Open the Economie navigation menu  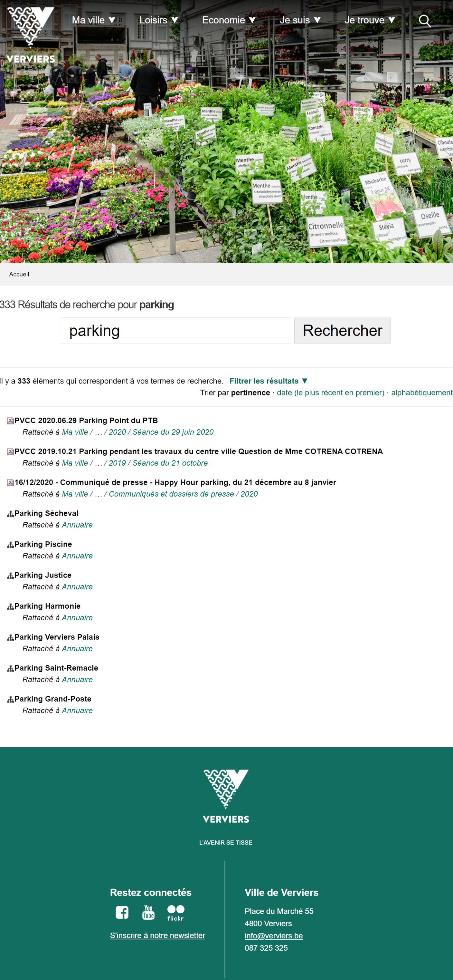click(229, 20)
